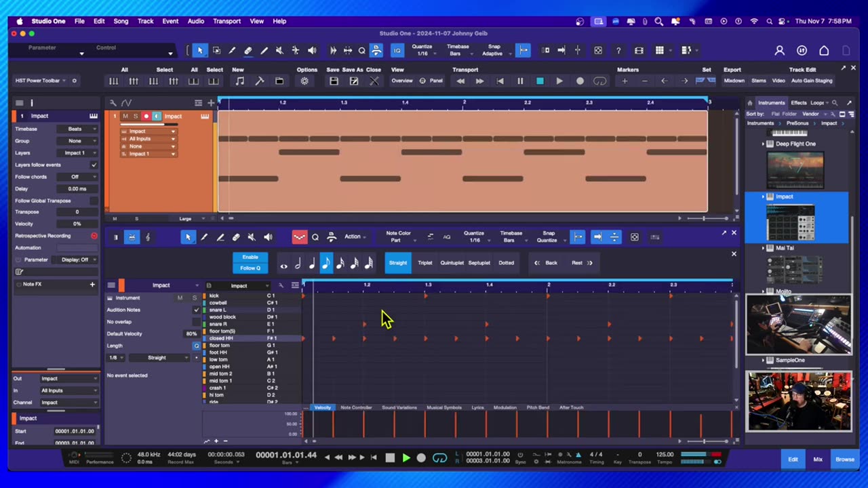Open the File menu
The image size is (868, 488).
coord(79,21)
